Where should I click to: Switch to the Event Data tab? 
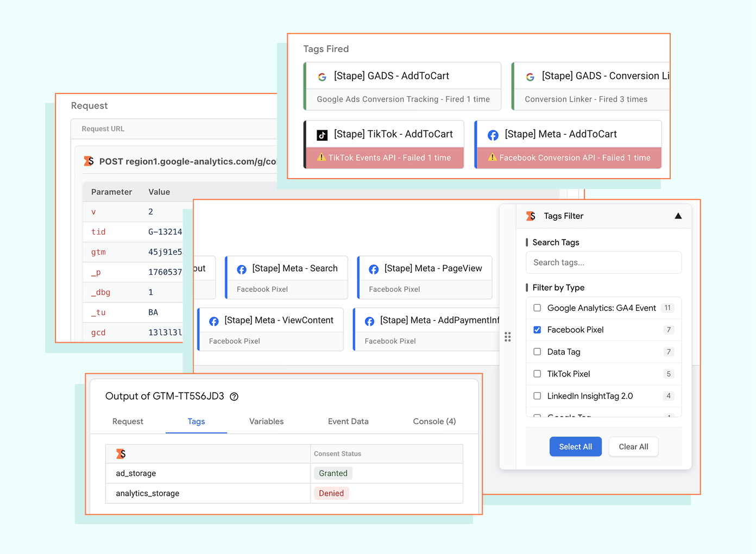[x=348, y=421]
